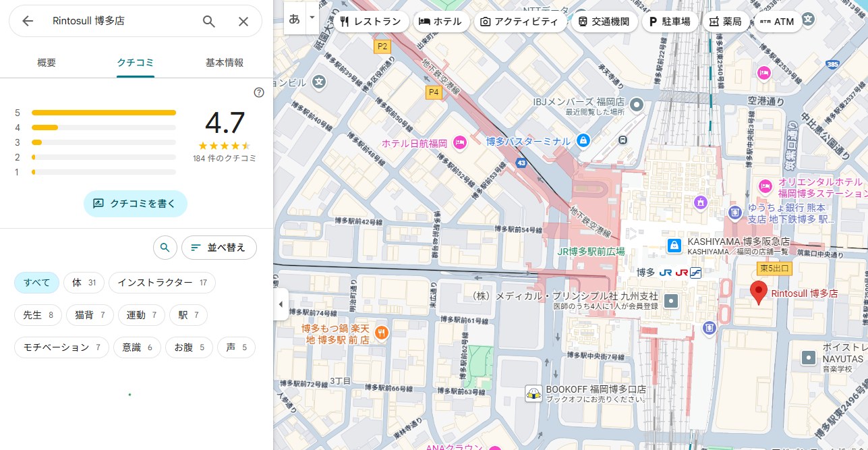Filter reviews by インストラクター chip
This screenshot has height=450, width=868.
[162, 283]
